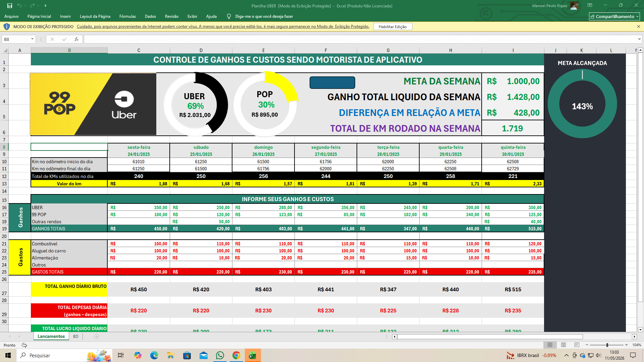Switch to Normal view
Image resolution: width=644 pixels, height=362 pixels.
(550, 345)
